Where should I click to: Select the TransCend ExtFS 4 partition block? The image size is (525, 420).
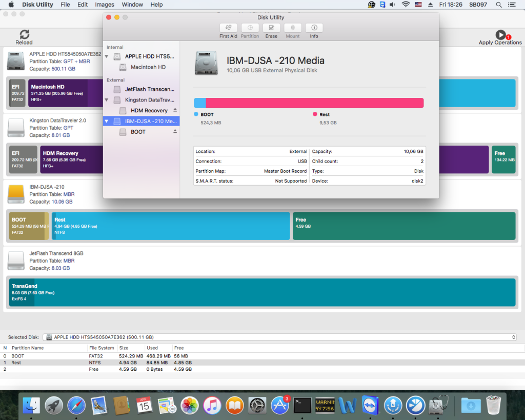tap(262, 292)
